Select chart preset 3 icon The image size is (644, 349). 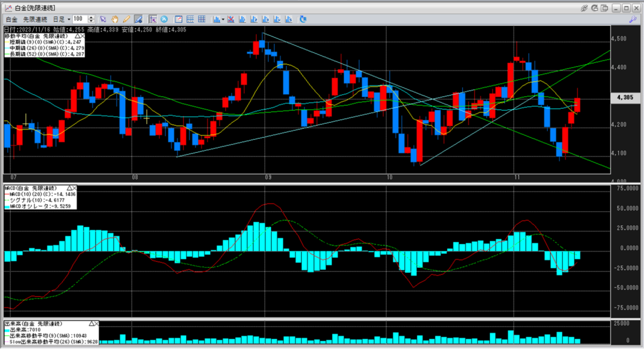click(x=266, y=19)
